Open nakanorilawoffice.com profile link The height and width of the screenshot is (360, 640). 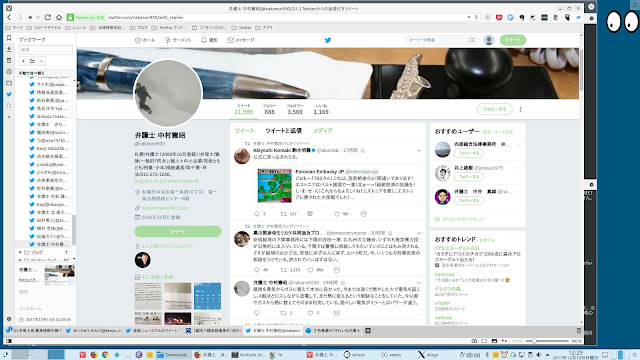point(164,208)
